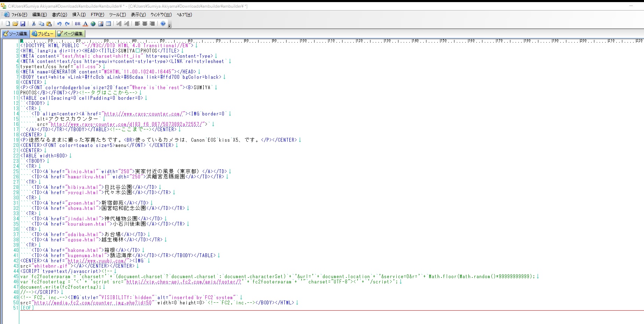The image size is (644, 324).
Task: Paste from clipboard using the toolbar icon
Action: coord(49,24)
